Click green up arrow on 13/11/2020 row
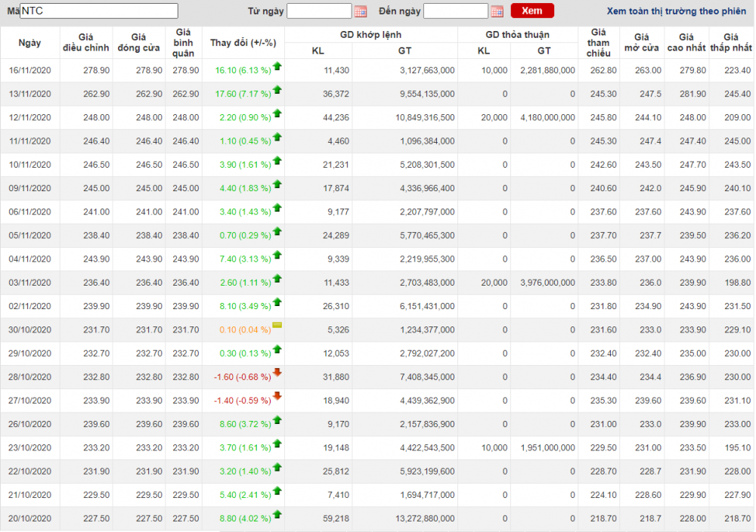This screenshot has width=756, height=532. [277, 90]
